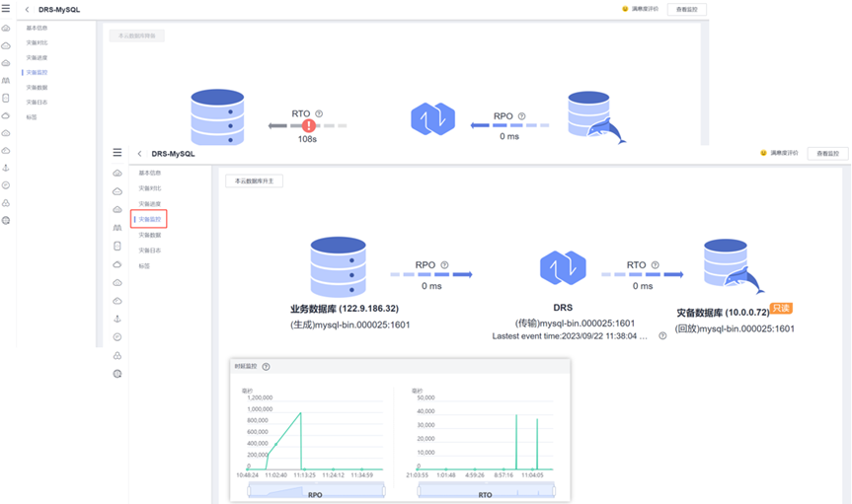Open hamburger menu in back DRS-MySQL window

pyautogui.click(x=6, y=8)
